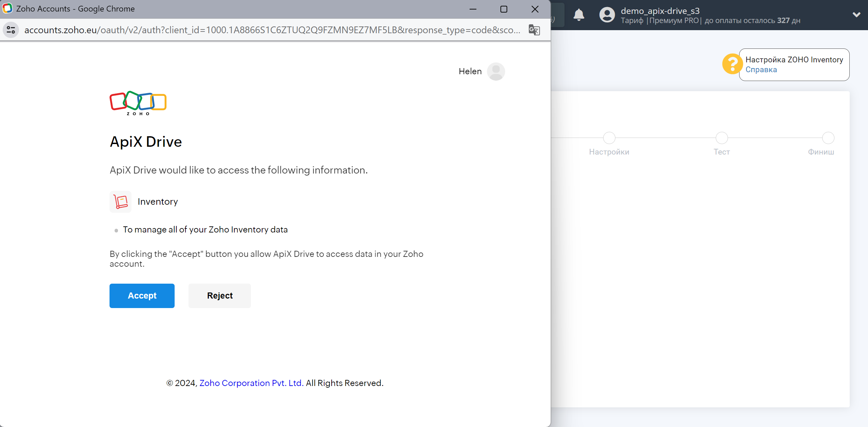868x427 pixels.
Task: Click the Helen username text
Action: click(470, 72)
